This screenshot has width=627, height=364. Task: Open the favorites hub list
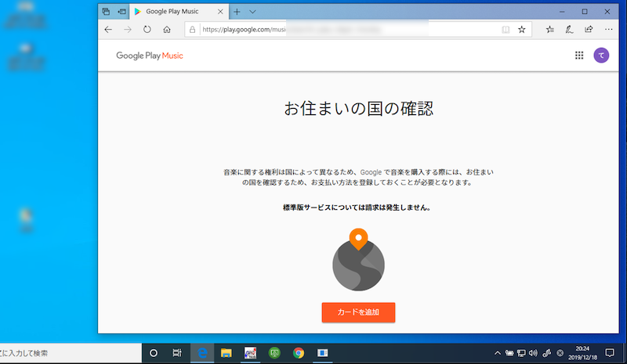coord(549,30)
